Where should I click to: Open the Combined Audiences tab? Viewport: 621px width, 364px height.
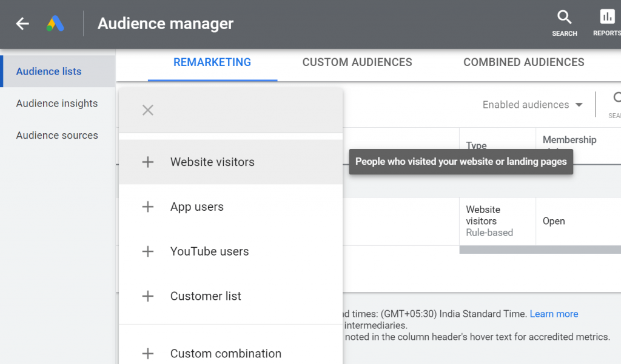point(523,62)
